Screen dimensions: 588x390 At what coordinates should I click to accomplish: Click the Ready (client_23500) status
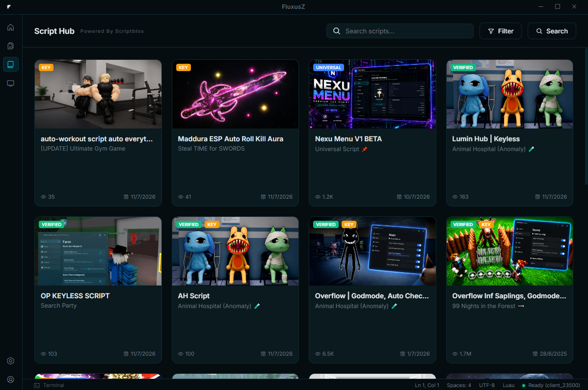pyautogui.click(x=551, y=385)
